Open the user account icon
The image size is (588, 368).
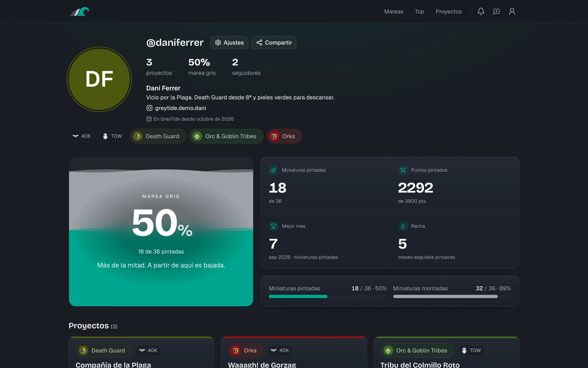click(x=512, y=11)
